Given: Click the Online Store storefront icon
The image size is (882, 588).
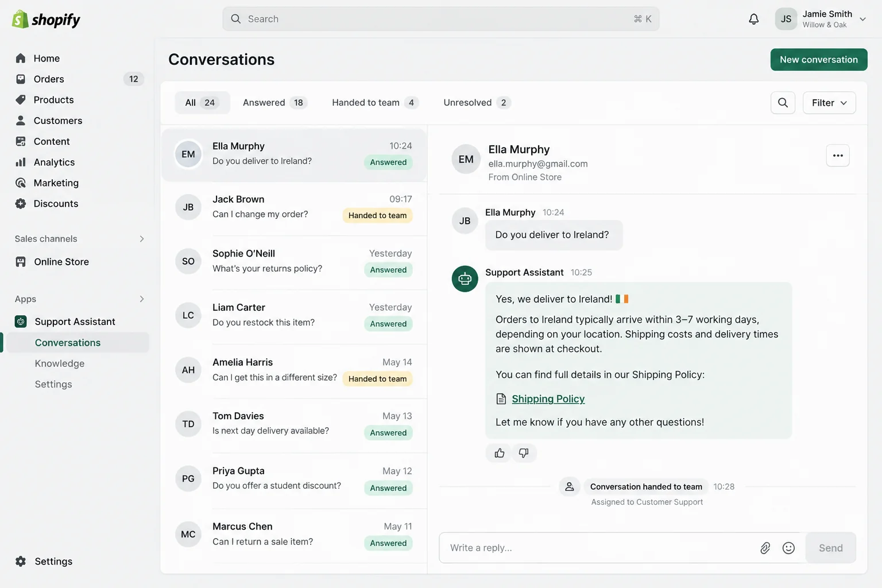Looking at the screenshot, I should coord(21,262).
